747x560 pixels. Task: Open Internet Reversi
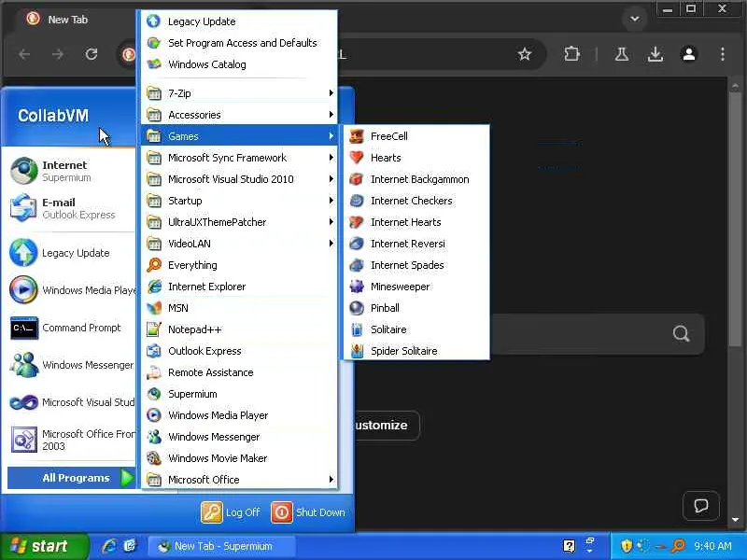(416, 244)
